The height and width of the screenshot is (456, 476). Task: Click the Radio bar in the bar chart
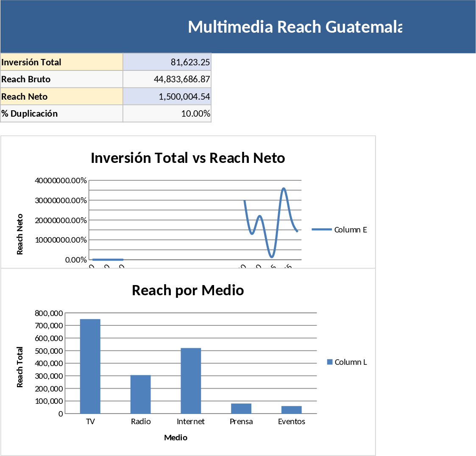pyautogui.click(x=140, y=394)
